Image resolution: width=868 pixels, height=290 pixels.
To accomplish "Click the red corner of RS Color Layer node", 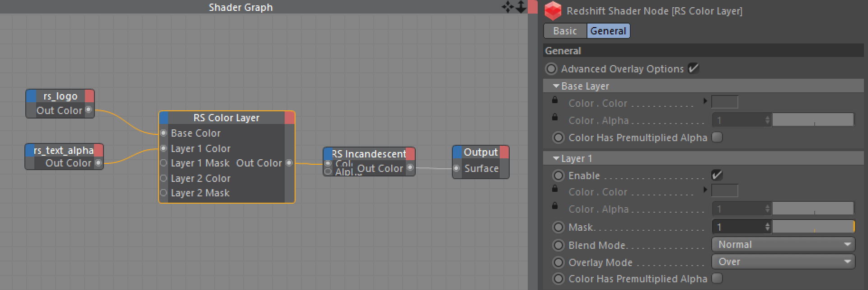I will pyautogui.click(x=290, y=118).
